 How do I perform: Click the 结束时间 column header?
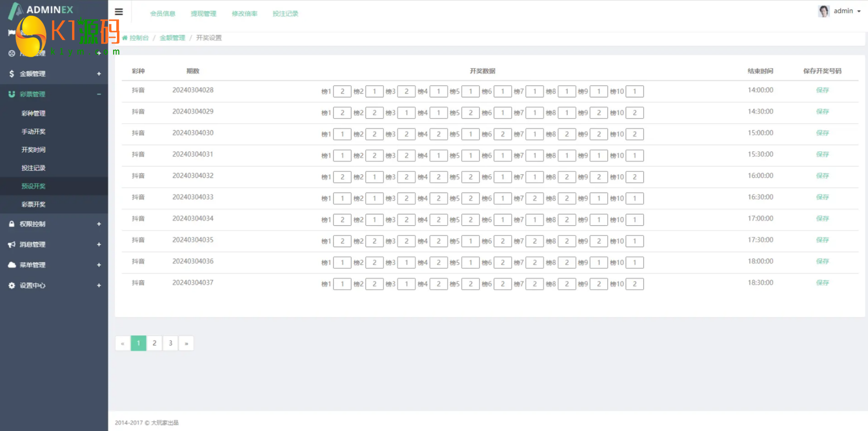(760, 71)
